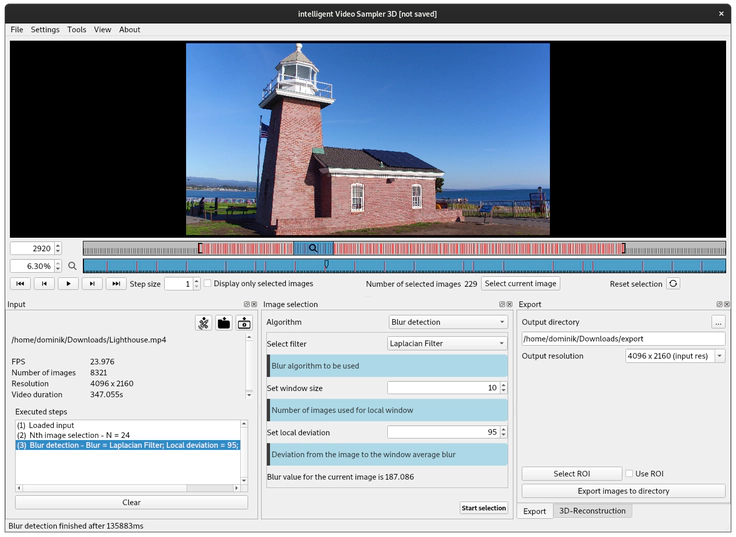Play the video
This screenshot has width=736, height=537.
click(68, 284)
